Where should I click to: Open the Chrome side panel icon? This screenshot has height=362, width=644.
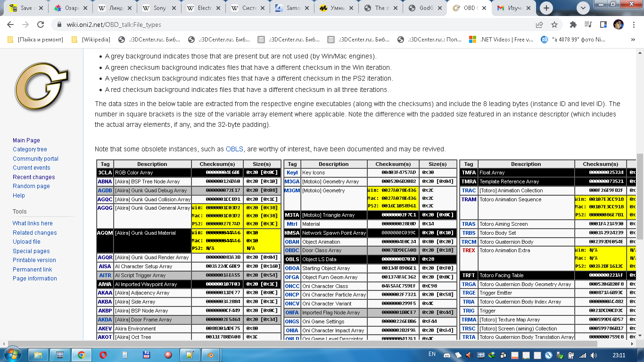603,25
